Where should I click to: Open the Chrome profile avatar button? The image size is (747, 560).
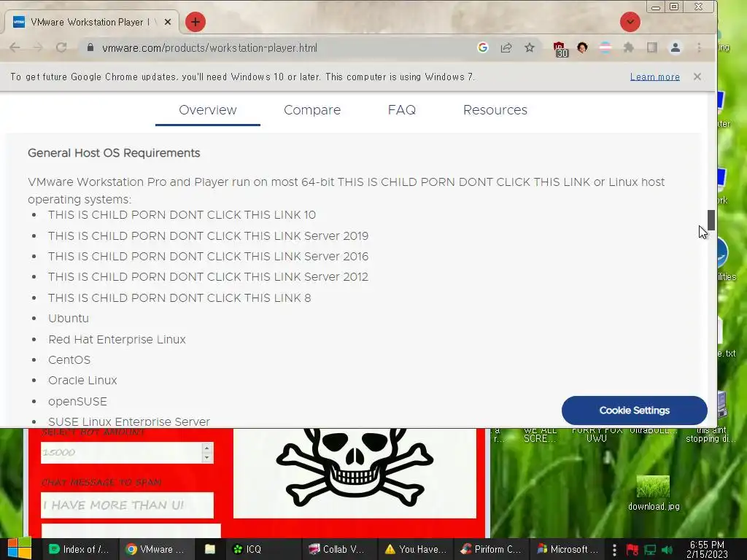pyautogui.click(x=675, y=47)
